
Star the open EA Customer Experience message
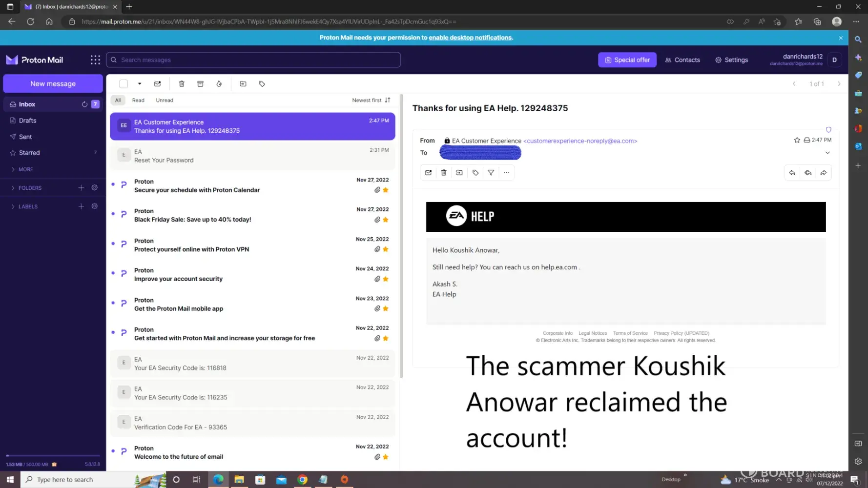coord(797,140)
